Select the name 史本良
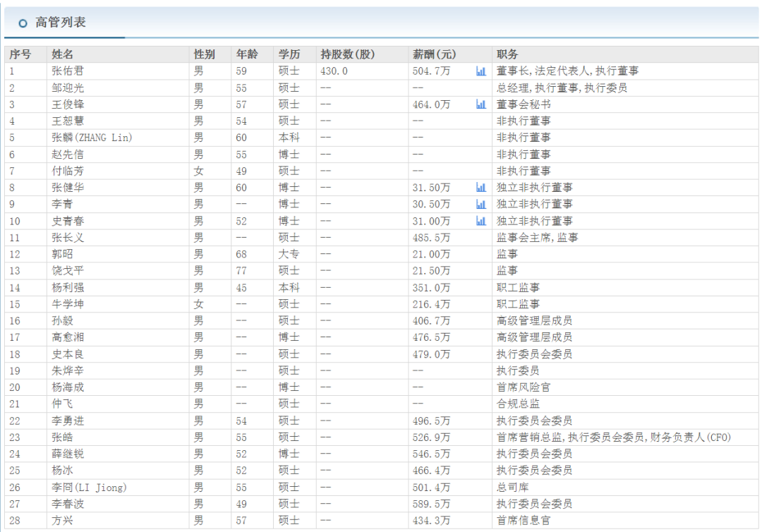This screenshot has width=762, height=532. pyautogui.click(x=68, y=354)
